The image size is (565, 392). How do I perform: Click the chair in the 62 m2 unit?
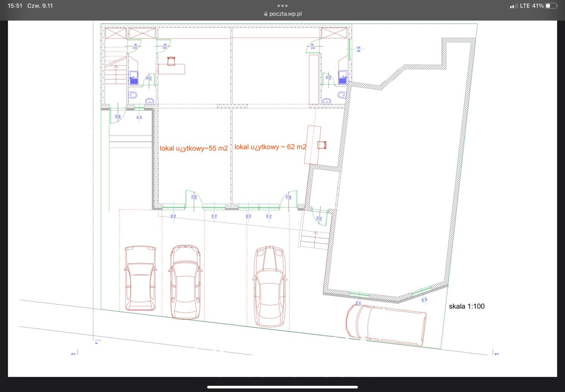(323, 145)
